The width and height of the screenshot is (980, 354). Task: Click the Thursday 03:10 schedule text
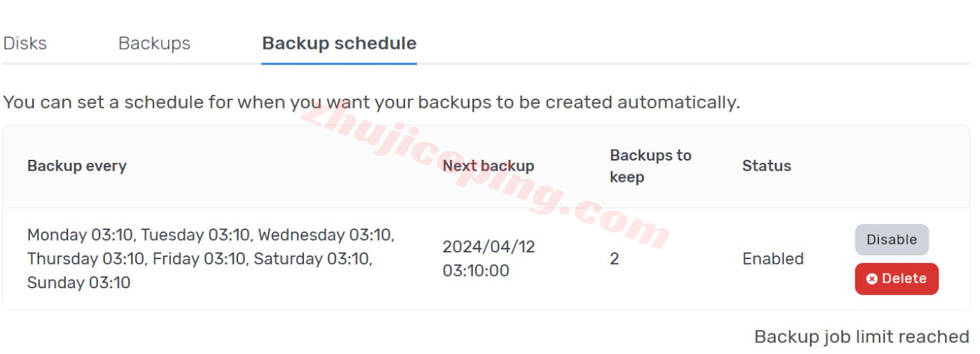(86, 259)
